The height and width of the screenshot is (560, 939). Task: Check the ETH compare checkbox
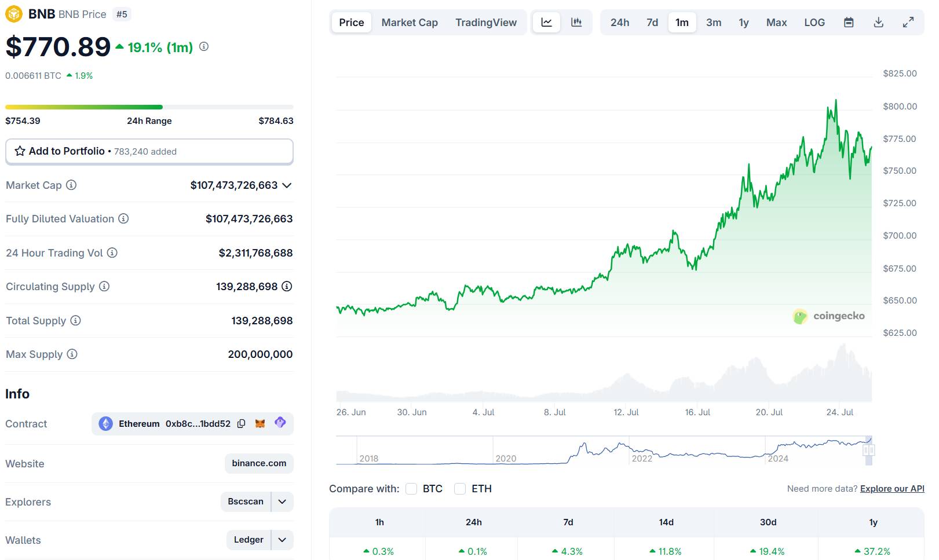pyautogui.click(x=460, y=489)
